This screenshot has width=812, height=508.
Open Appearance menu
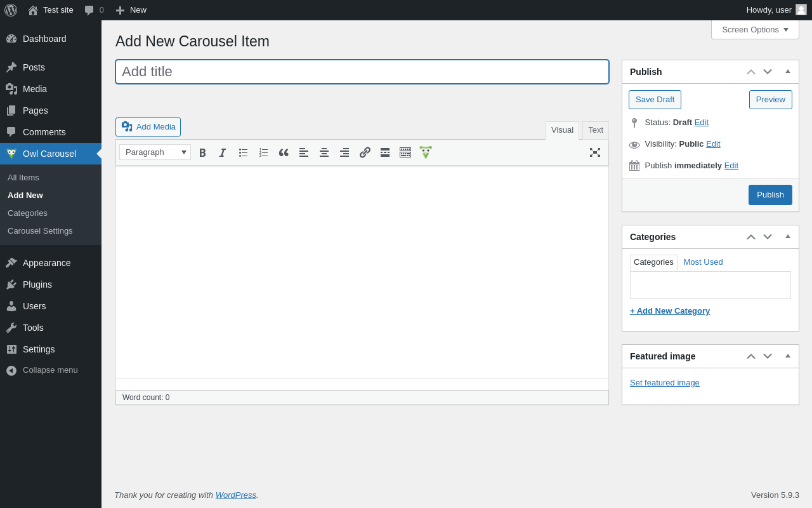click(x=51, y=263)
